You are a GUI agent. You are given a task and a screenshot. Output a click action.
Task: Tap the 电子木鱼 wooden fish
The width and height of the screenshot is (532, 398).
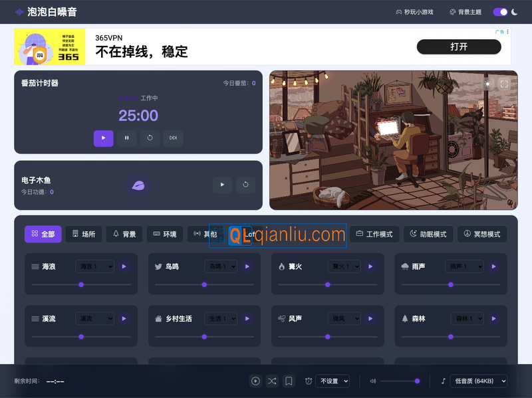[138, 185]
